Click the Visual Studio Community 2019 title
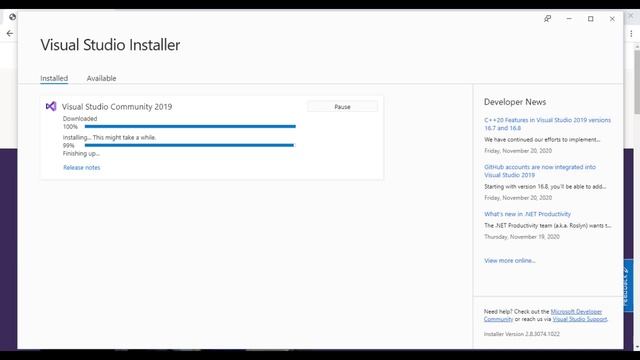This screenshot has width=640, height=360. pos(117,107)
